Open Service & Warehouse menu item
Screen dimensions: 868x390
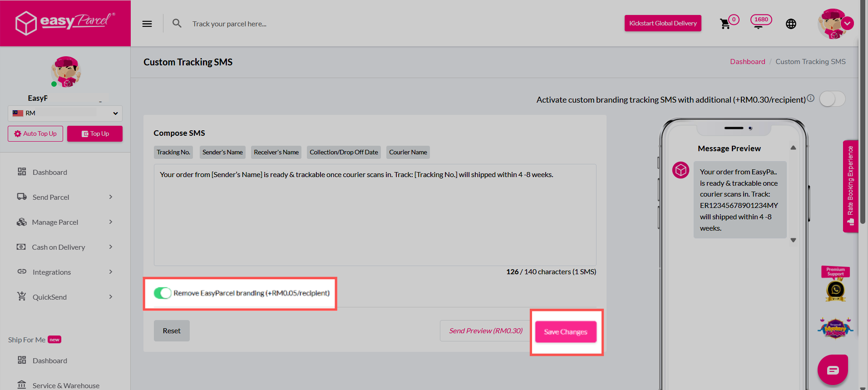[x=65, y=385]
